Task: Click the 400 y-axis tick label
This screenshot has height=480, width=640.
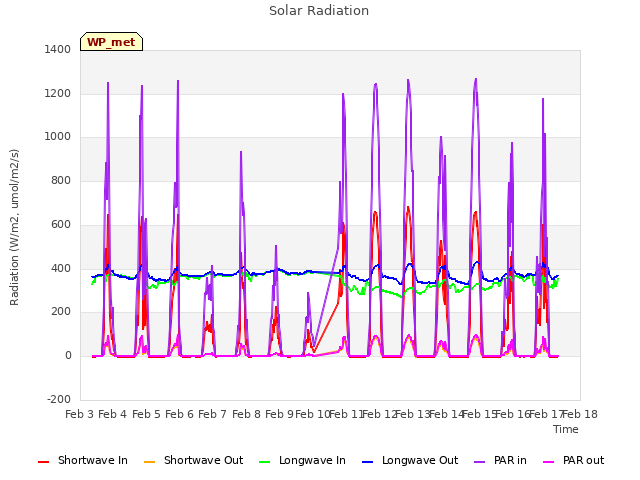Action: (x=61, y=269)
